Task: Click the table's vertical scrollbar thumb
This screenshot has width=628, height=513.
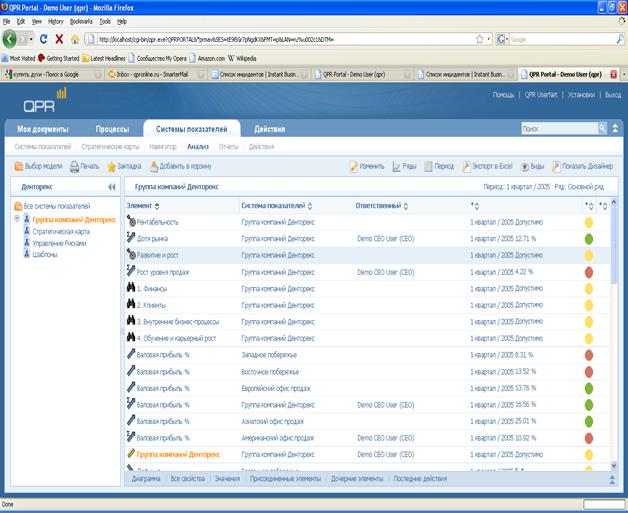Action: tap(614, 245)
